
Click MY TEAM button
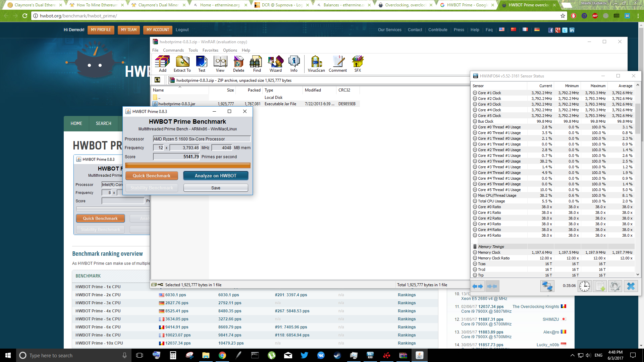[x=129, y=30]
